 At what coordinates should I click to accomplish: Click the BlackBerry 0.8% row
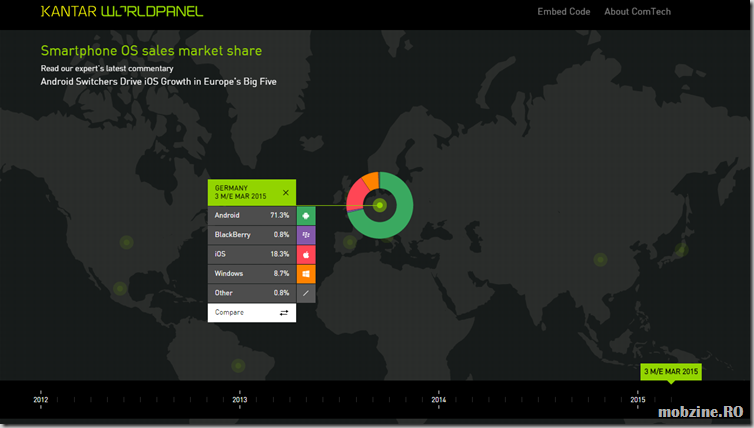251,235
